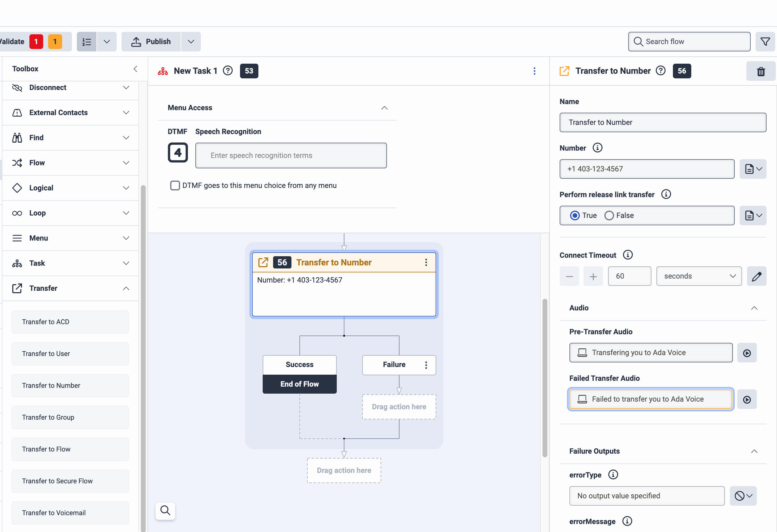Click the numbered list view icon
777x532 pixels.
pos(87,42)
